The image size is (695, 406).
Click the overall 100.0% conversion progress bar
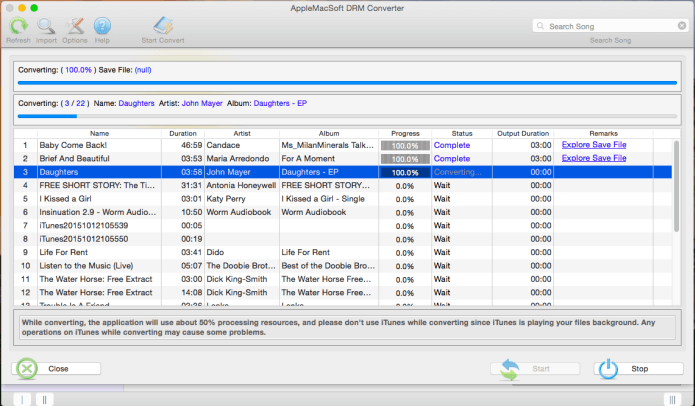click(347, 83)
